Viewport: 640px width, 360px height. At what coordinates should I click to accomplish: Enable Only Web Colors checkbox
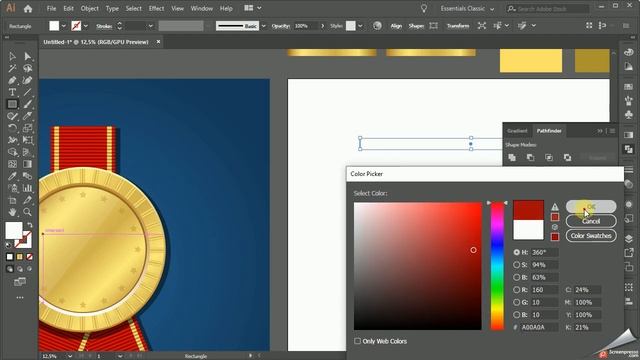(358, 341)
